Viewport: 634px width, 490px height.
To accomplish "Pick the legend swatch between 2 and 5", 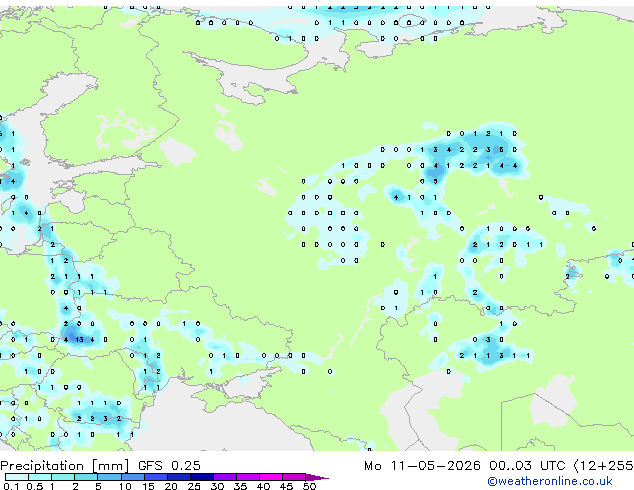I will [86, 477].
